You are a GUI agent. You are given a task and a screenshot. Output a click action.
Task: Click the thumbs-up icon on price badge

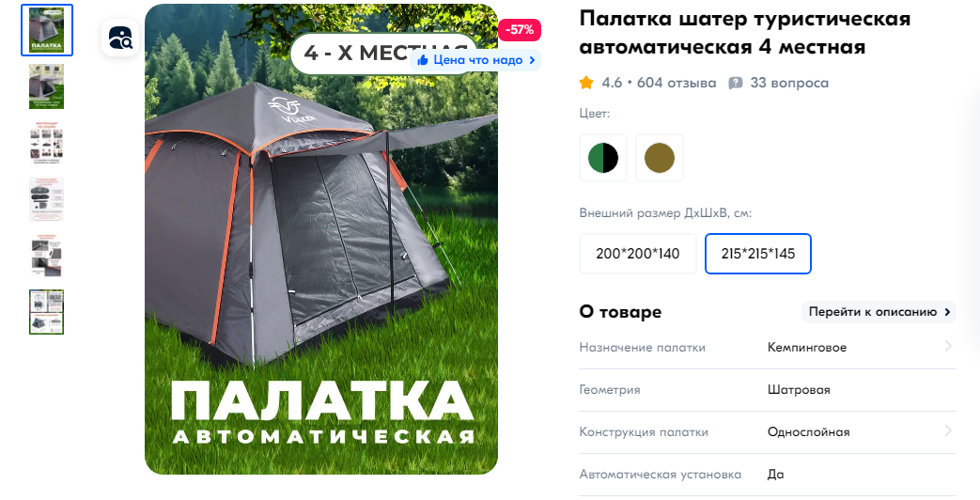pyautogui.click(x=423, y=60)
